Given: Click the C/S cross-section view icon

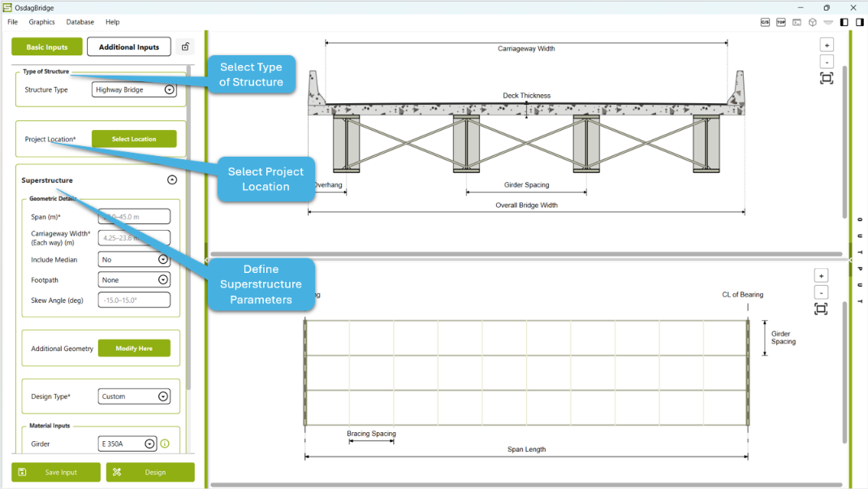Looking at the screenshot, I should click(765, 22).
